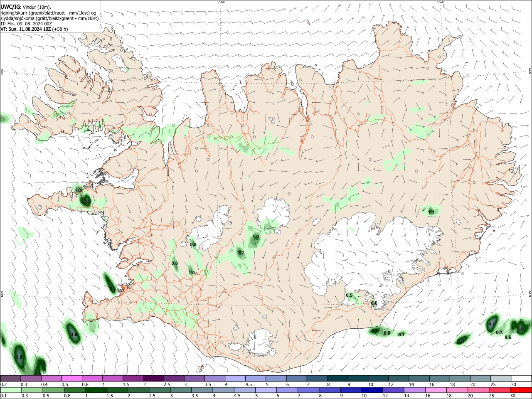
Task: Select the grey-teal 20 swatch, upper scale
Action: (x=480, y=378)
